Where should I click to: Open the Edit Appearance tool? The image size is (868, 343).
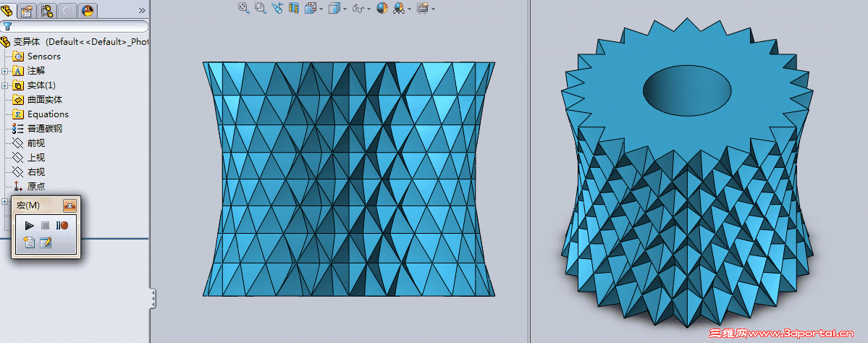pyautogui.click(x=382, y=8)
